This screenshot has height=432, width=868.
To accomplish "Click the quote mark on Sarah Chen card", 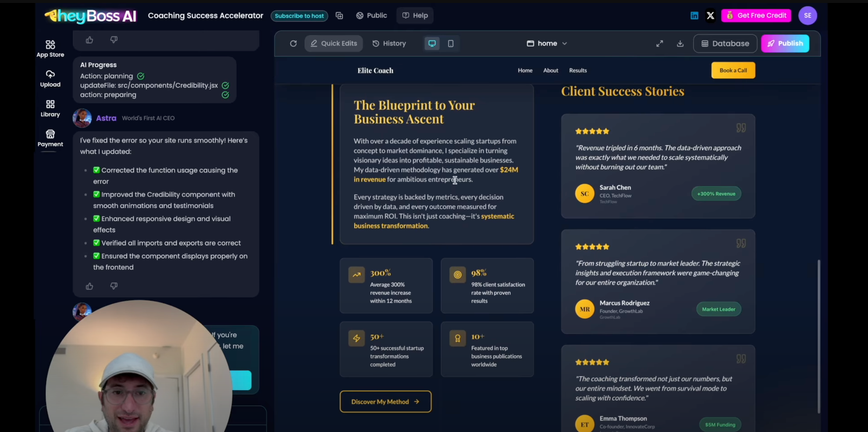I will pyautogui.click(x=741, y=128).
